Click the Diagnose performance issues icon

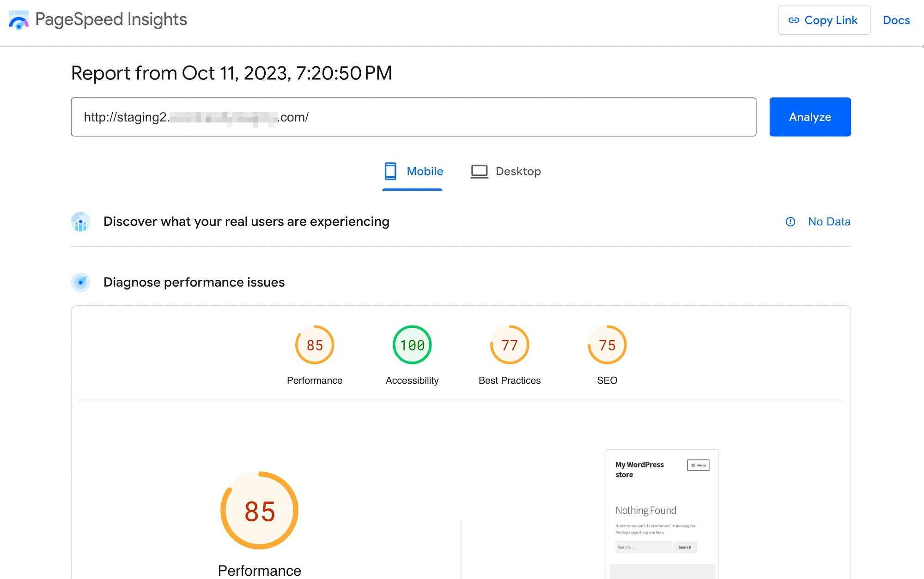(x=79, y=282)
